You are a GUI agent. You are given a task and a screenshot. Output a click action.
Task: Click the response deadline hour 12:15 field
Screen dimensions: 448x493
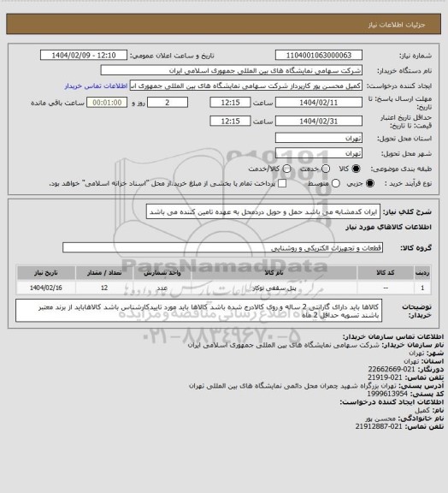230,103
